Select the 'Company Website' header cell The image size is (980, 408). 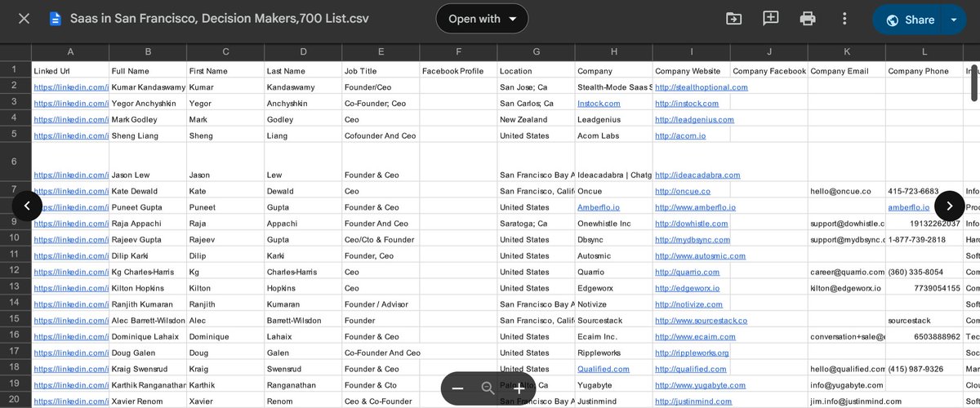[x=692, y=70]
